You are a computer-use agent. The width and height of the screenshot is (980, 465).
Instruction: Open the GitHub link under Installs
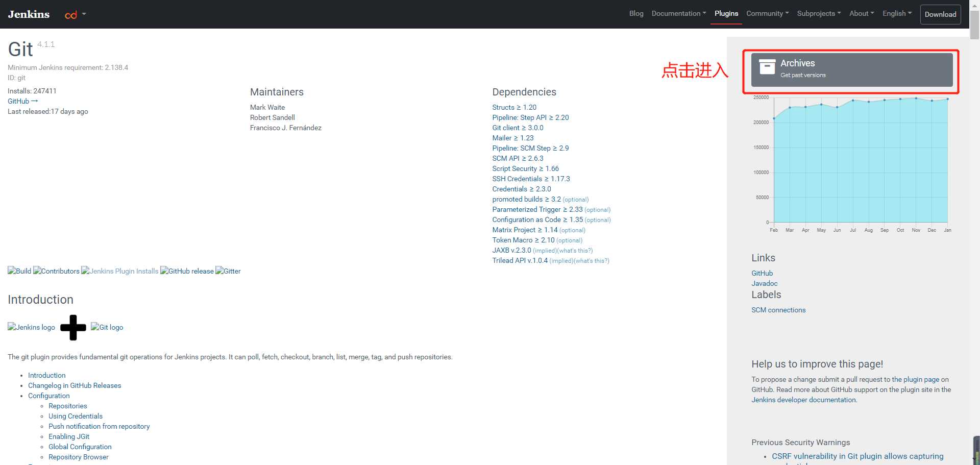[23, 101]
